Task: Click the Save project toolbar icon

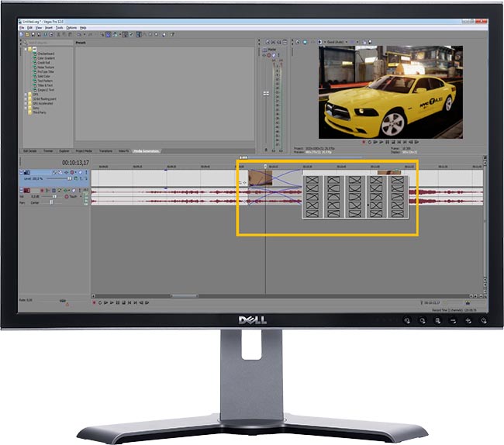Action: (32, 35)
